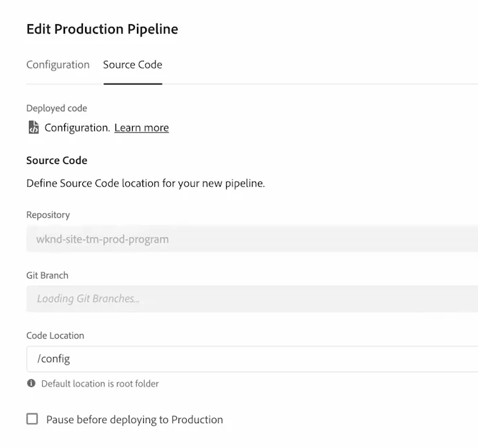Click the Edit Production Pipeline heading
Image resolution: width=478 pixels, height=448 pixels.
click(102, 29)
